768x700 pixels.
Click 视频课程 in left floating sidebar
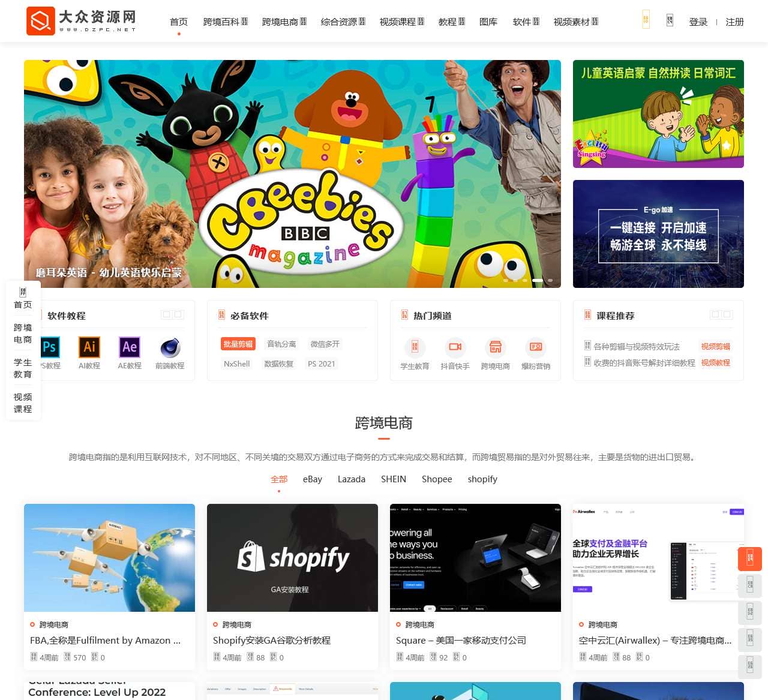coord(23,403)
